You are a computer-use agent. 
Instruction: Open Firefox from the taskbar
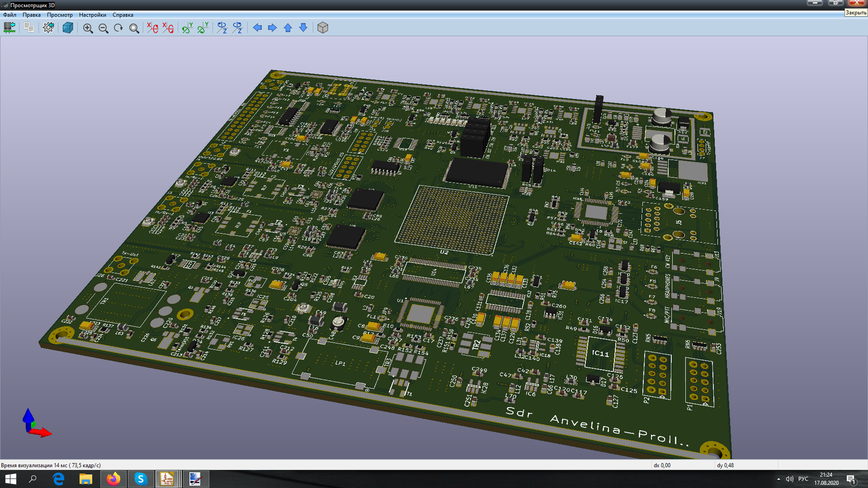[113, 479]
